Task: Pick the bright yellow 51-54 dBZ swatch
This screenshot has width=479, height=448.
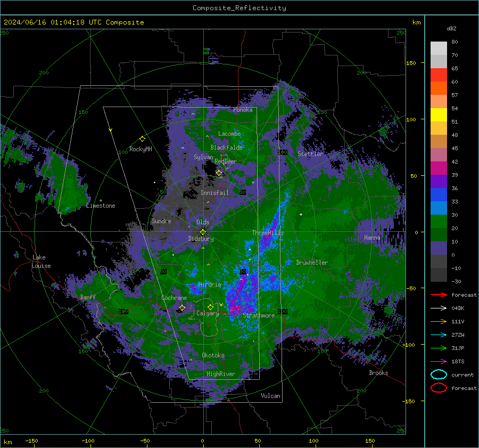Action: (x=439, y=115)
